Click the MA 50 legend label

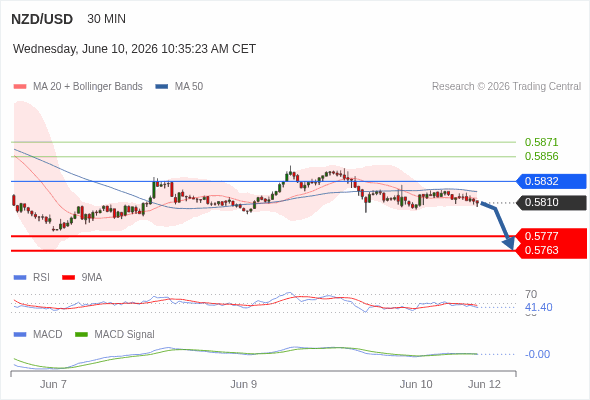click(189, 87)
